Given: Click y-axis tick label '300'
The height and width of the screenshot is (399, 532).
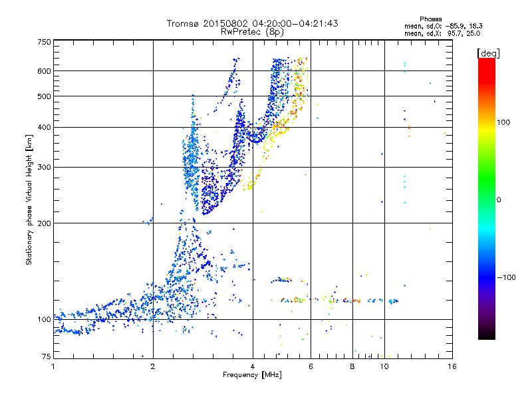Looking at the screenshot, I should [44, 168].
